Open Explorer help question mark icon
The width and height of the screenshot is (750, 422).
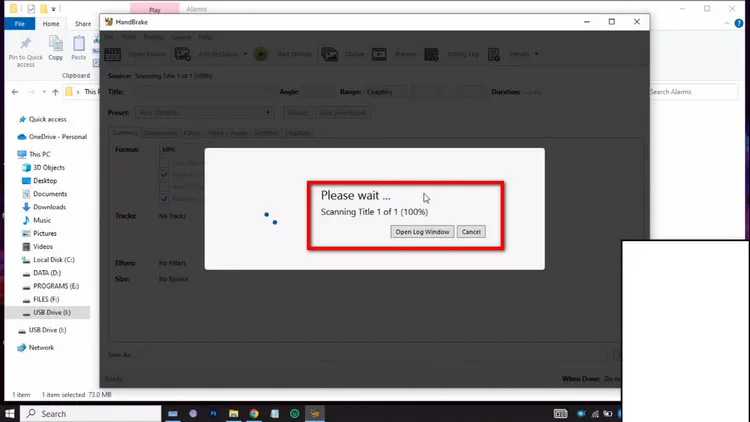click(739, 23)
